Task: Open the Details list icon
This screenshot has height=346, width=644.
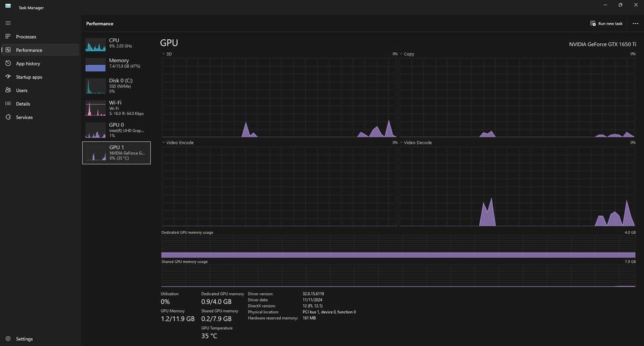Action: point(8,104)
